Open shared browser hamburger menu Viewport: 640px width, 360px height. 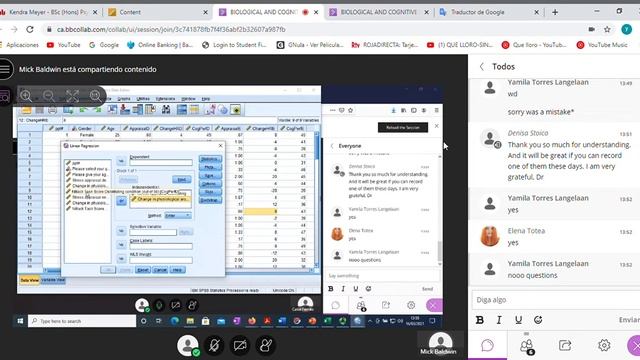(x=436, y=110)
